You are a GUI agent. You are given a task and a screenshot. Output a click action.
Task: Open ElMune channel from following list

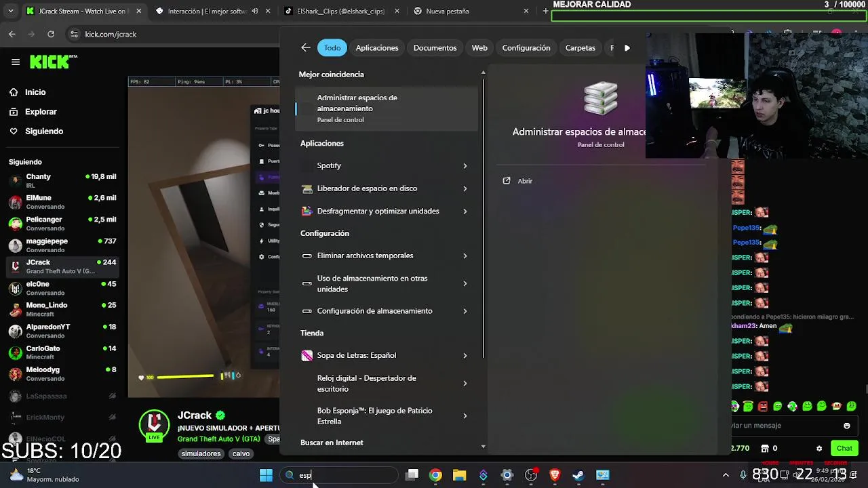click(62, 202)
